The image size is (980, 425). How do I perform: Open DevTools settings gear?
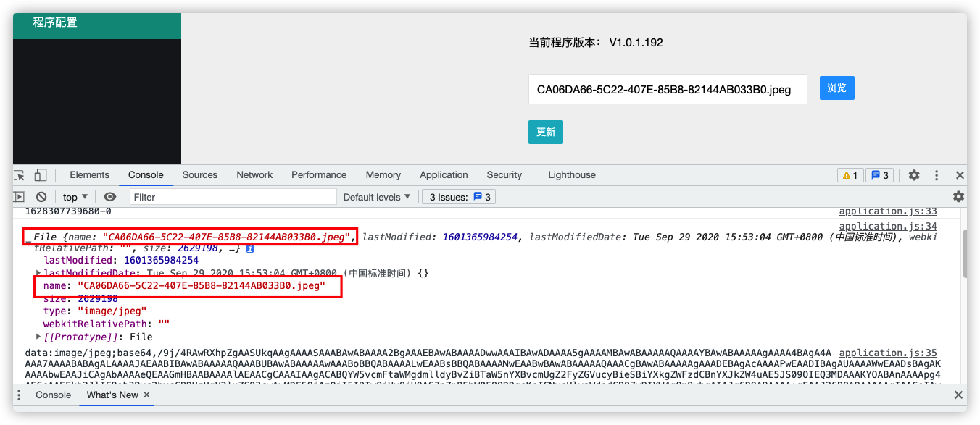914,174
